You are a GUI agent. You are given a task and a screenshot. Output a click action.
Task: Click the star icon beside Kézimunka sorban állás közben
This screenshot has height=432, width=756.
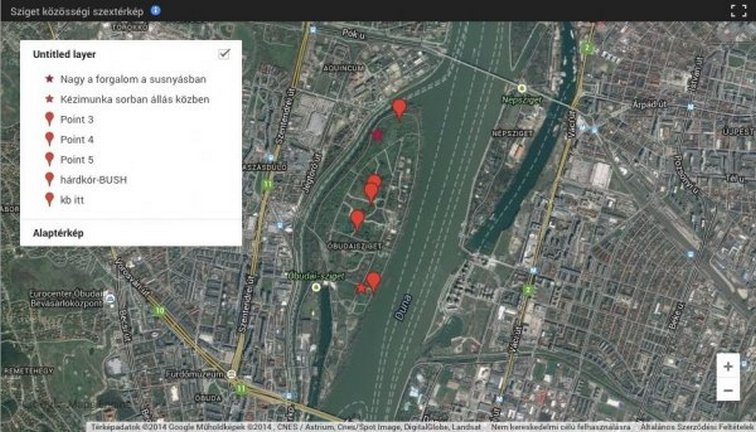pos(49,100)
